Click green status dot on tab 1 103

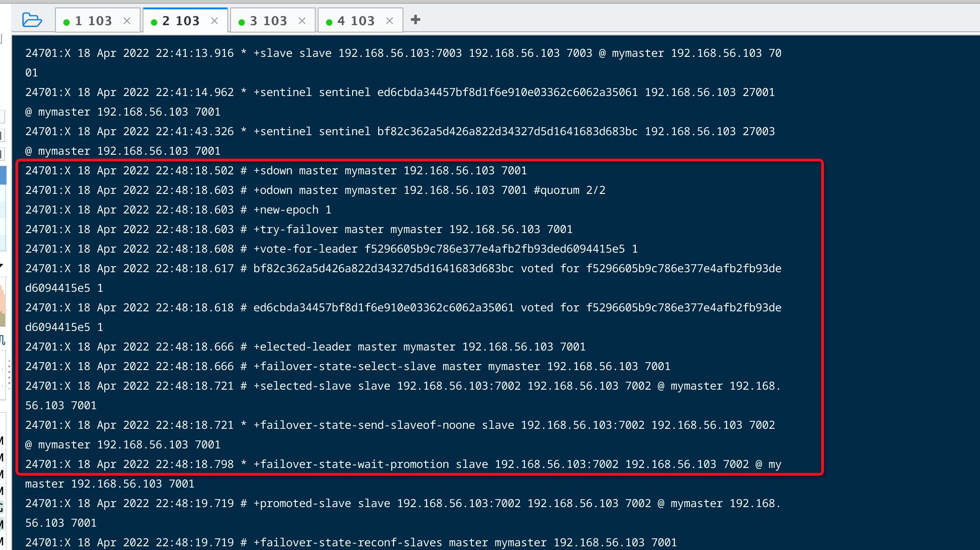point(67,22)
